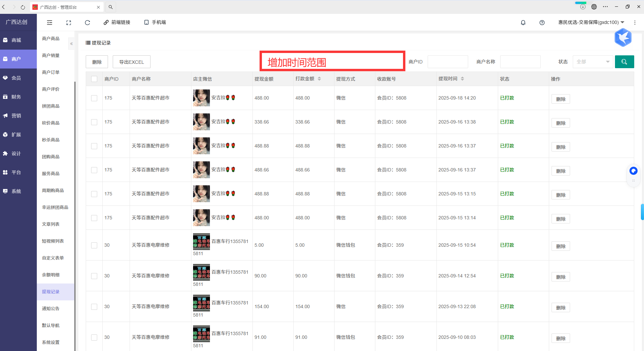The width and height of the screenshot is (644, 351).
Task: Click the green search magnifier button
Action: point(624,62)
